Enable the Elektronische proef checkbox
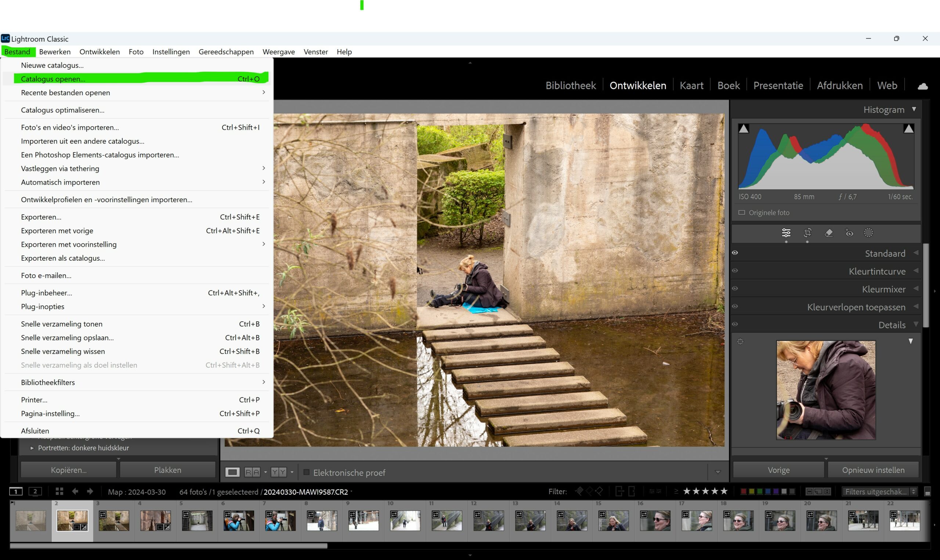Viewport: 940px width, 560px height. [x=307, y=472]
